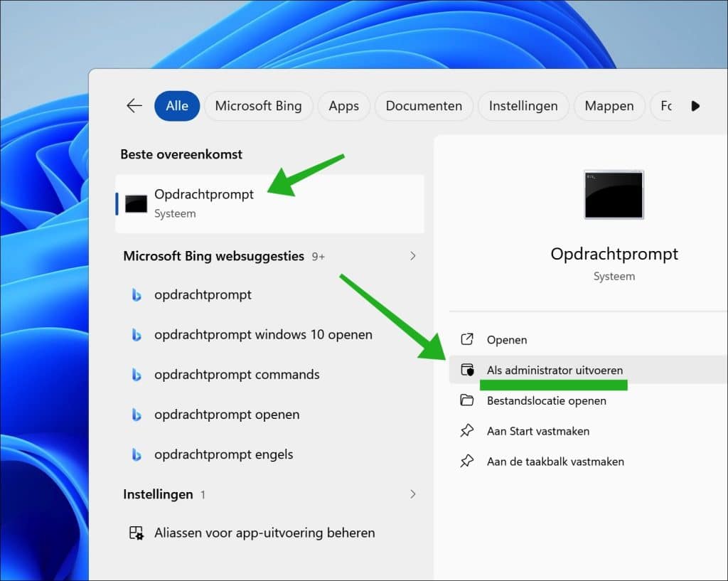Click Opdrachtprompt title in details pane
This screenshot has height=581, width=728.
click(x=614, y=254)
